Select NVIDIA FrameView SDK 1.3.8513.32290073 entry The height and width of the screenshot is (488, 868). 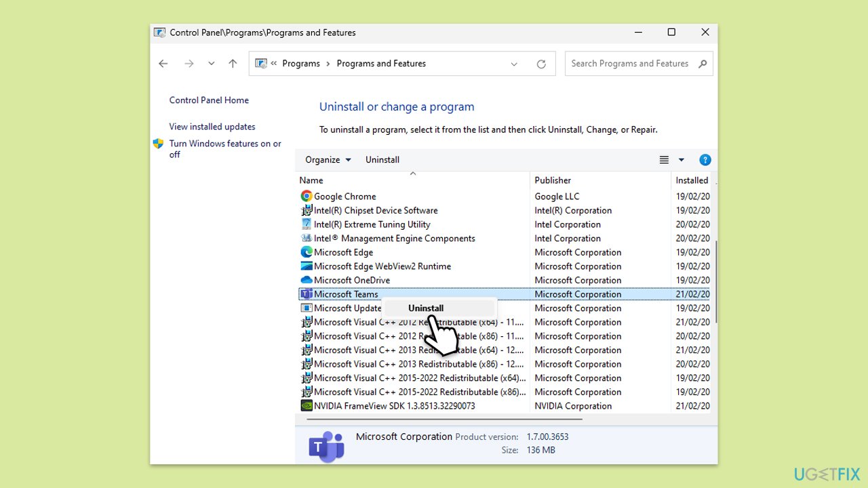pos(395,406)
